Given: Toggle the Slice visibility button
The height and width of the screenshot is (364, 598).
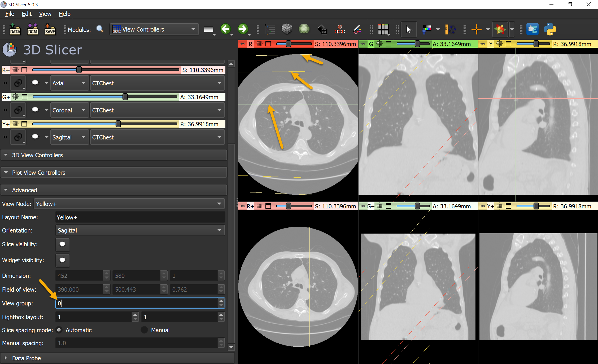Looking at the screenshot, I should tap(62, 244).
